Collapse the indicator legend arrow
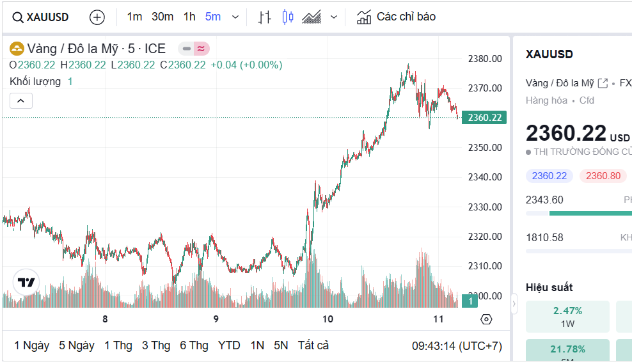This screenshot has width=632, height=364. pos(21,101)
